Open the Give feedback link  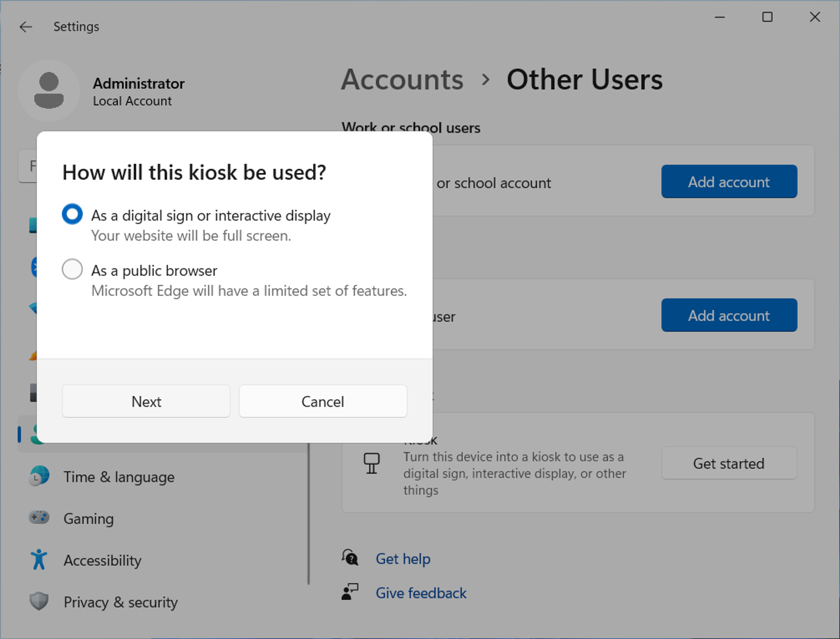click(x=421, y=593)
